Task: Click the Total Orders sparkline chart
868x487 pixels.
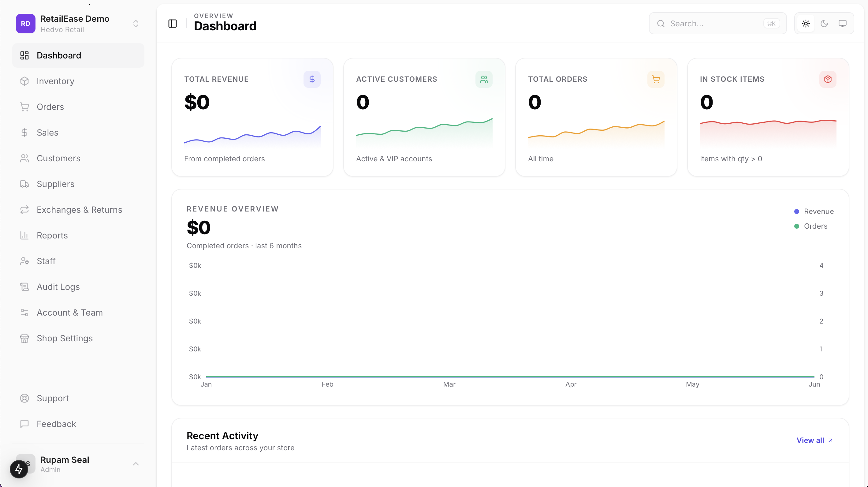Action: [596, 133]
